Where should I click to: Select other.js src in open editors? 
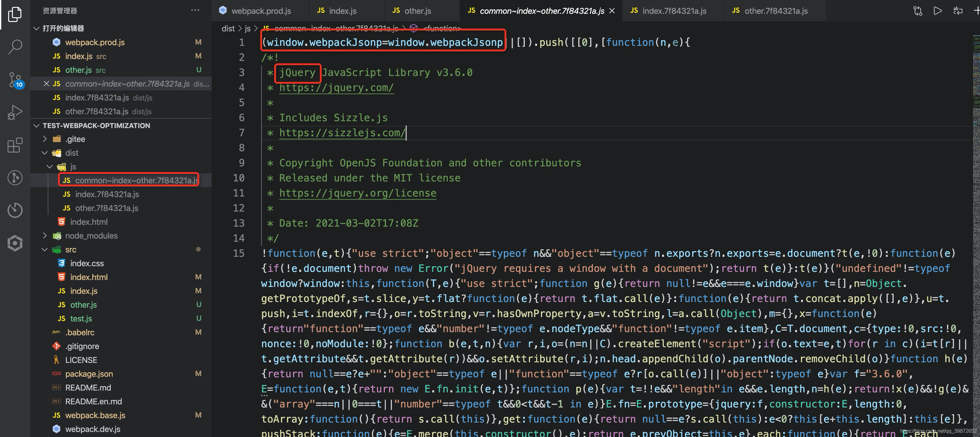pyautogui.click(x=121, y=70)
